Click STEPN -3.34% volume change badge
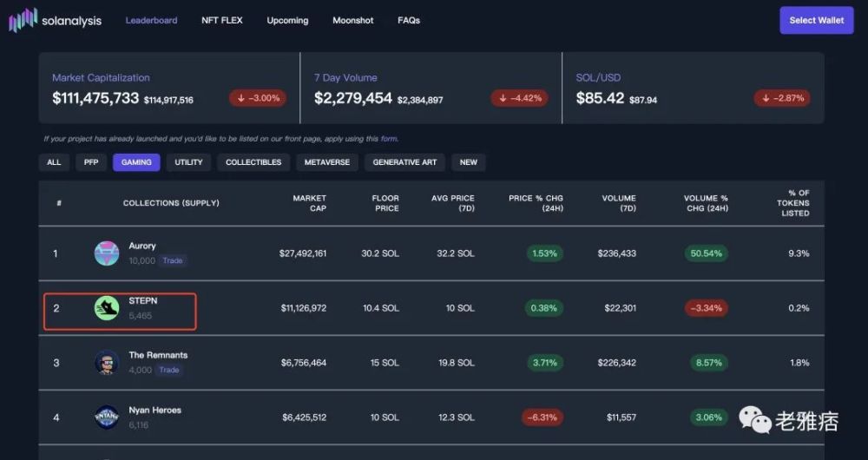This screenshot has height=460, width=868. coord(707,308)
